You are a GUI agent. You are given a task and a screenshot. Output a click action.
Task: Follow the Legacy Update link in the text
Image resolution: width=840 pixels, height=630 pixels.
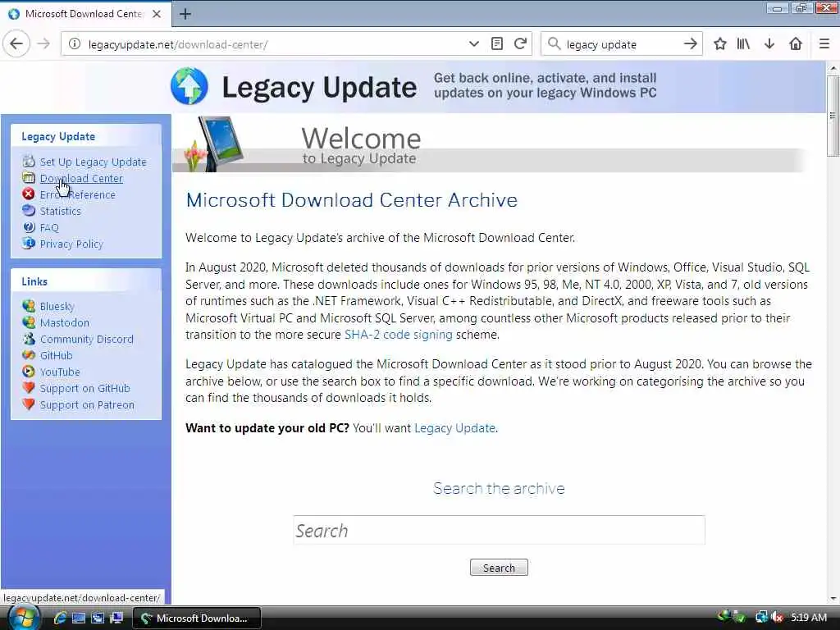[454, 428]
